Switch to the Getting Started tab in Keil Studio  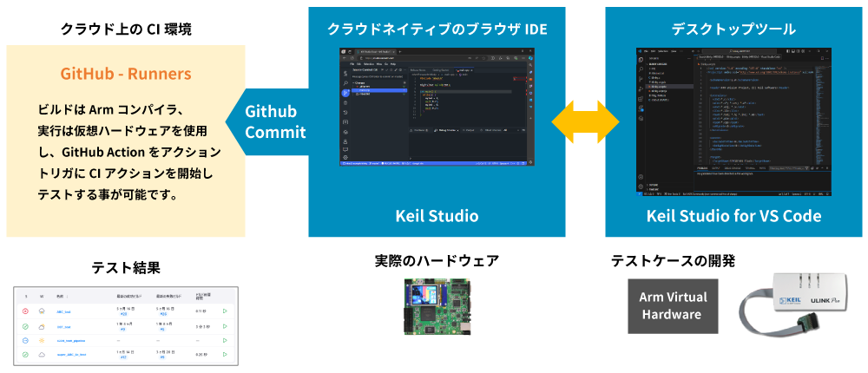tap(440, 70)
